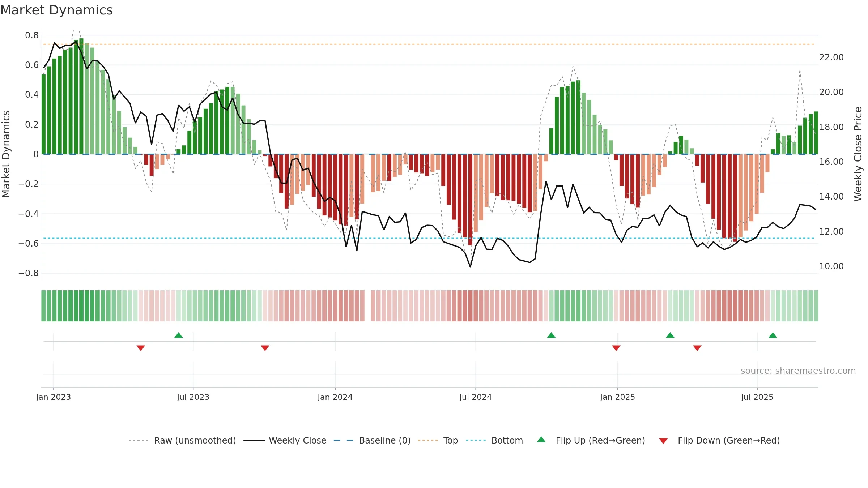This screenshot has height=488, width=868.
Task: Click the −0.4 left axis tick
Action: click(x=29, y=214)
